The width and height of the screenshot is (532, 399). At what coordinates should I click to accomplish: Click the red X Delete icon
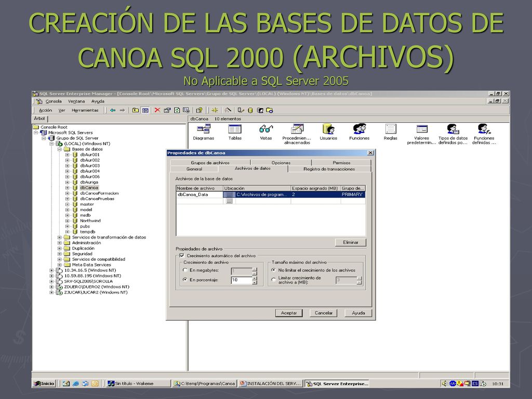pos(157,110)
